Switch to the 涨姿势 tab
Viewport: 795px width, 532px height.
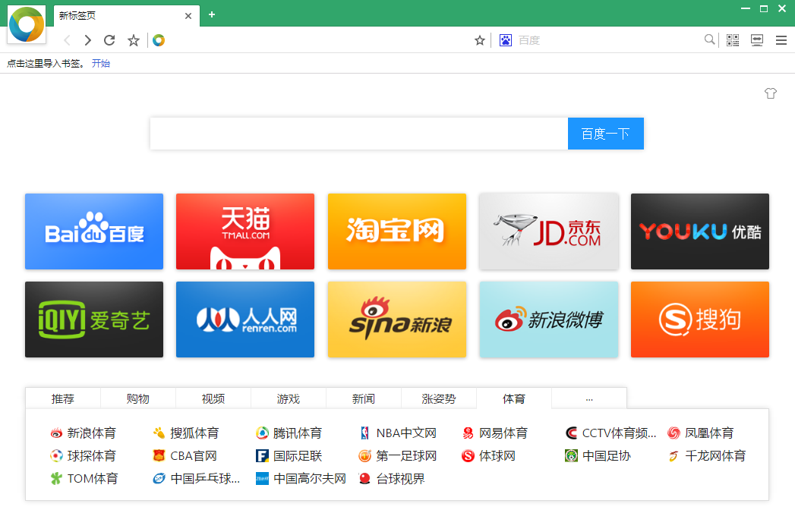[x=439, y=398]
